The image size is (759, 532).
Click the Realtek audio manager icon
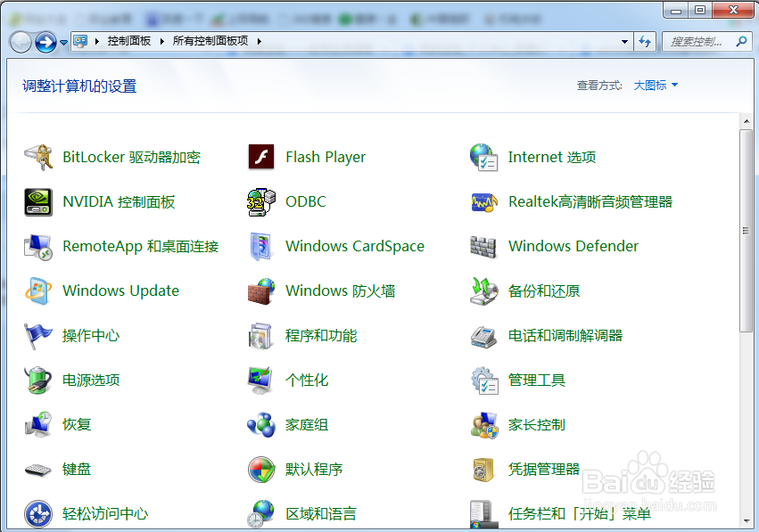[x=483, y=201]
